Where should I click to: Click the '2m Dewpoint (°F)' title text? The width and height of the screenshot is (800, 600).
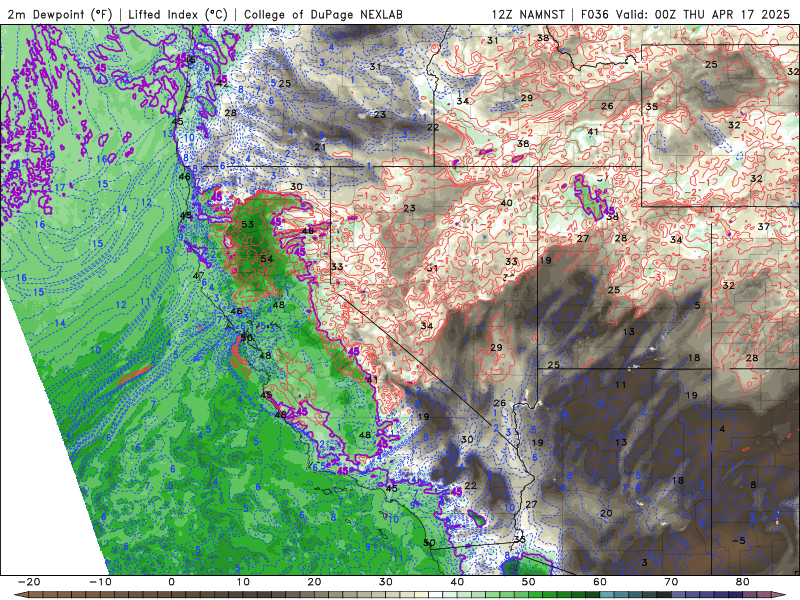(59, 15)
